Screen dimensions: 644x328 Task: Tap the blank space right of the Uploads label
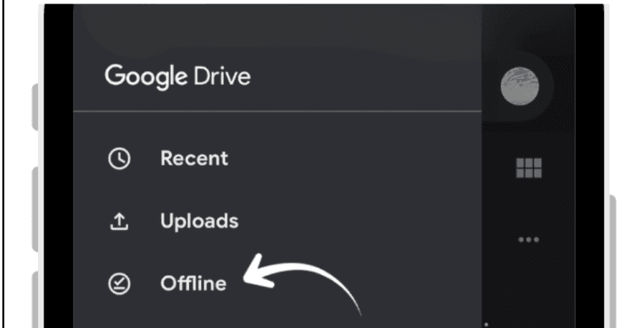click(x=359, y=221)
